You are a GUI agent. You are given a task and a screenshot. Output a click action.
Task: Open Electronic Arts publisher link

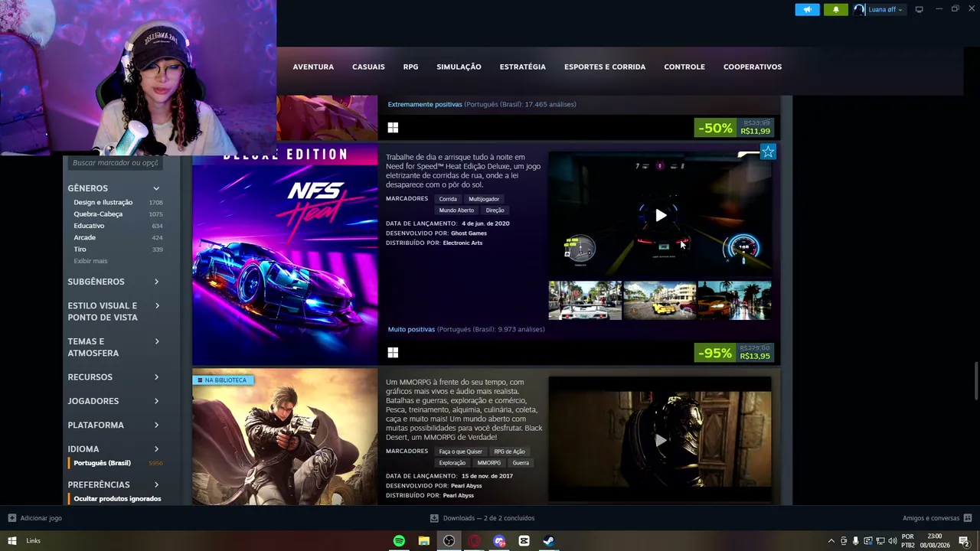point(462,243)
